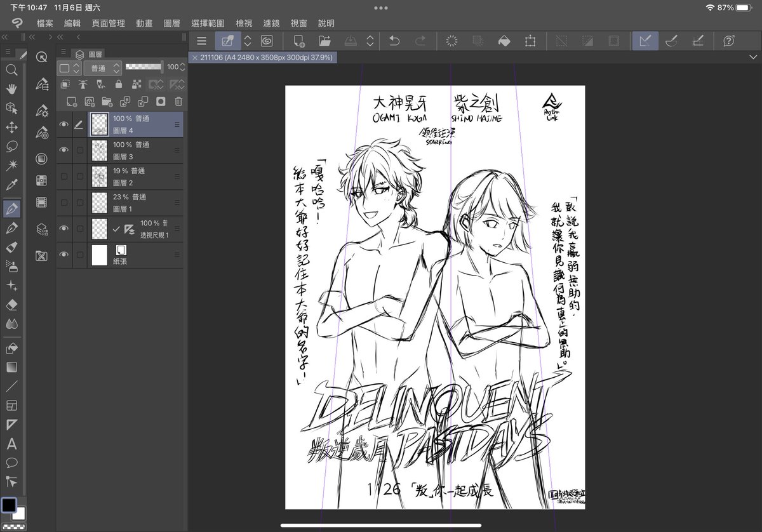Select the Hand move-view tool
Viewport: 762px width, 532px height.
tap(11, 89)
